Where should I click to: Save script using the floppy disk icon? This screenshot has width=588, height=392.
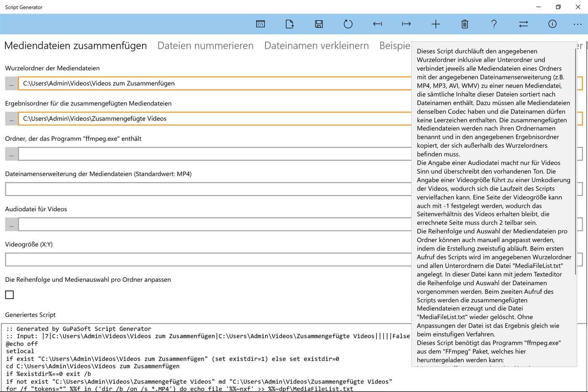coord(319,24)
